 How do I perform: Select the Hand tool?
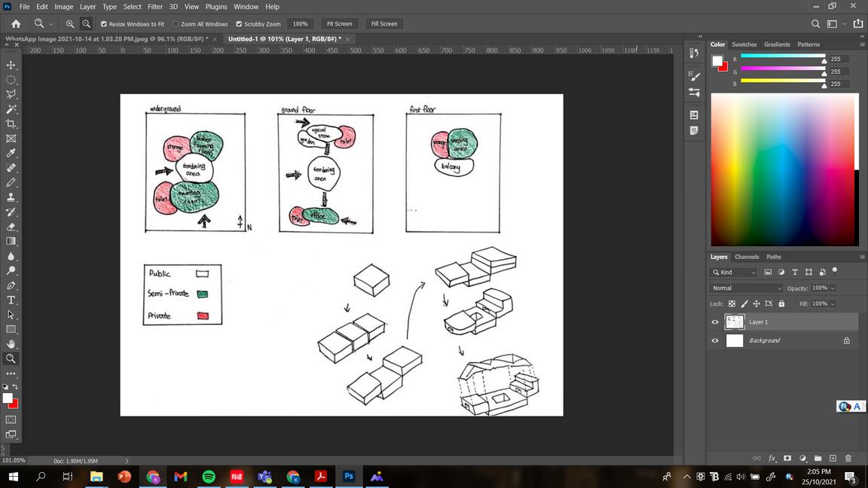click(x=11, y=343)
